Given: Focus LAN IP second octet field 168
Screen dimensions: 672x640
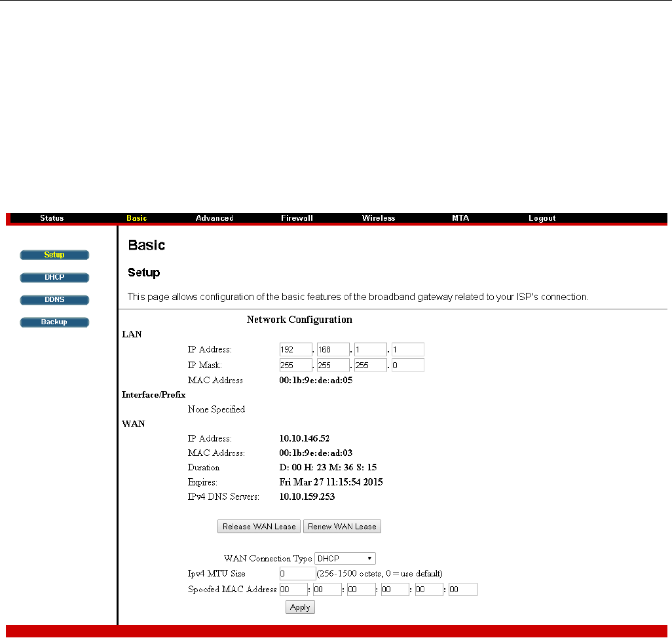Looking at the screenshot, I should 333,349.
